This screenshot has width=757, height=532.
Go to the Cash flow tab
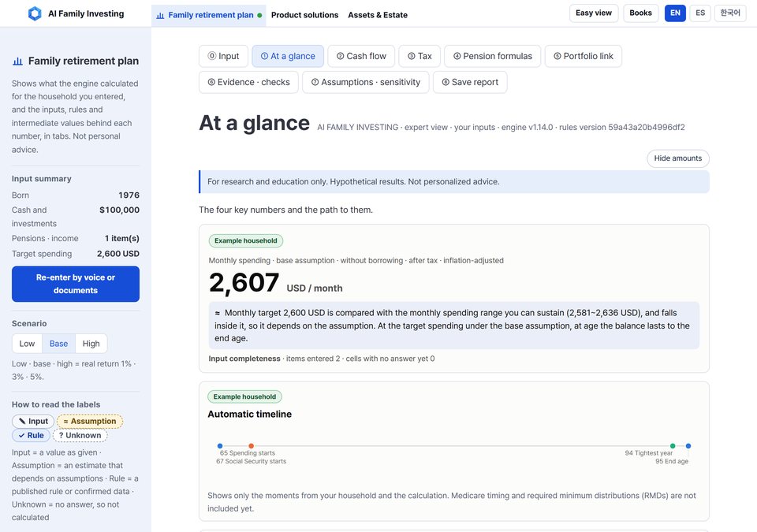(361, 56)
